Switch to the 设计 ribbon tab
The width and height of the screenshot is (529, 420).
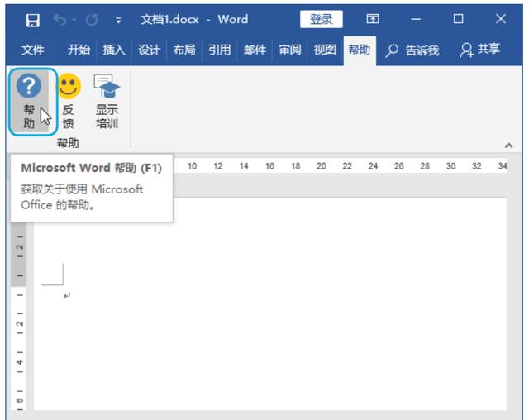point(149,50)
